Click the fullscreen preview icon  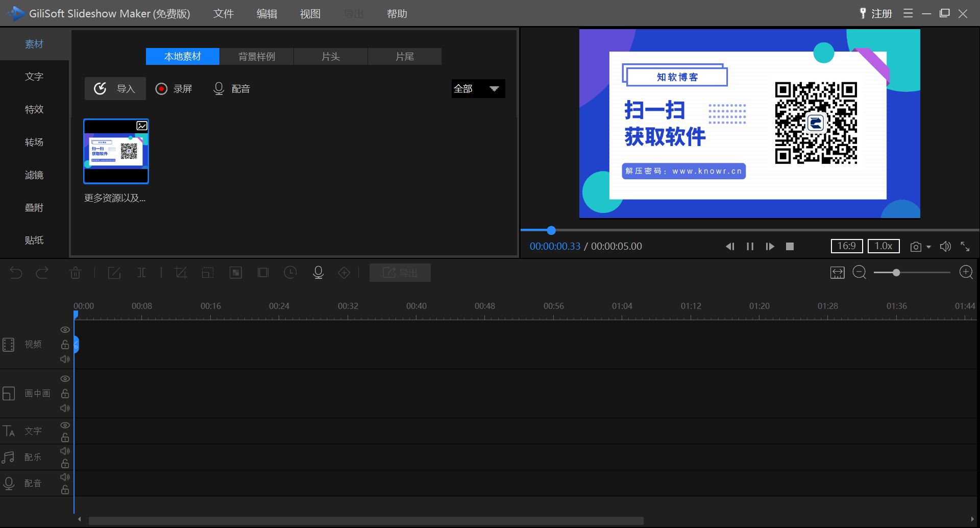(965, 246)
